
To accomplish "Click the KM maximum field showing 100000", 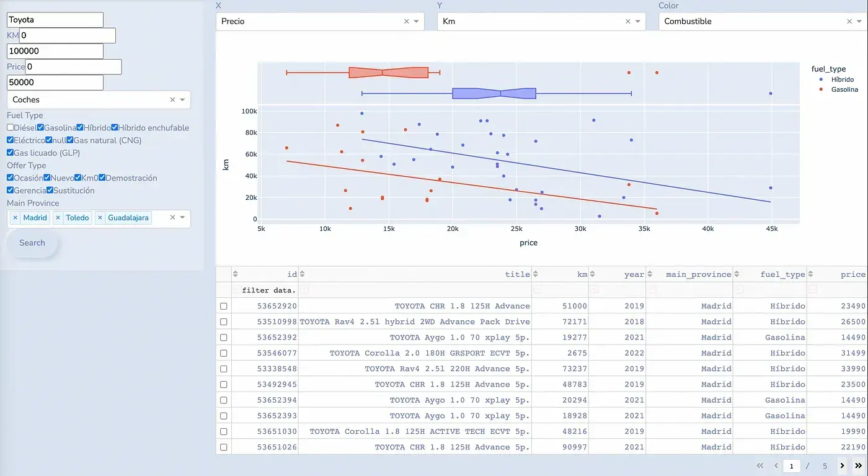I will click(x=55, y=51).
